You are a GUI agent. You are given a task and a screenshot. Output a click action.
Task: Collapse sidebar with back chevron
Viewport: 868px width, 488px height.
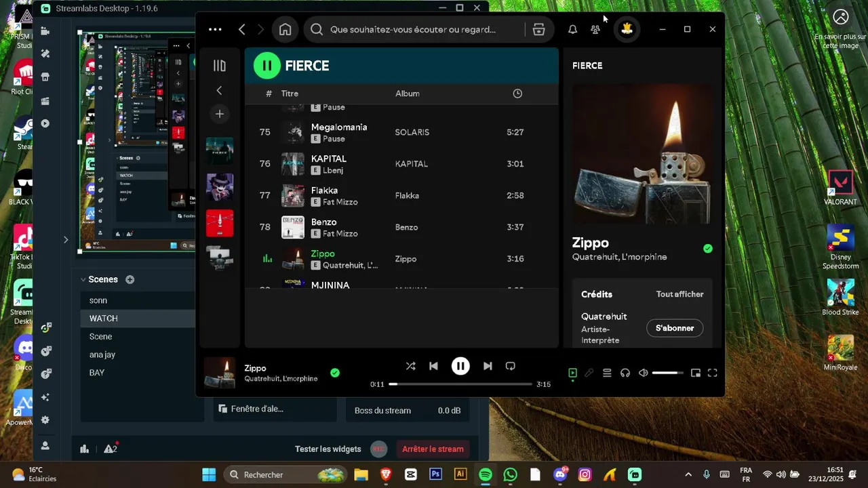[x=219, y=90]
